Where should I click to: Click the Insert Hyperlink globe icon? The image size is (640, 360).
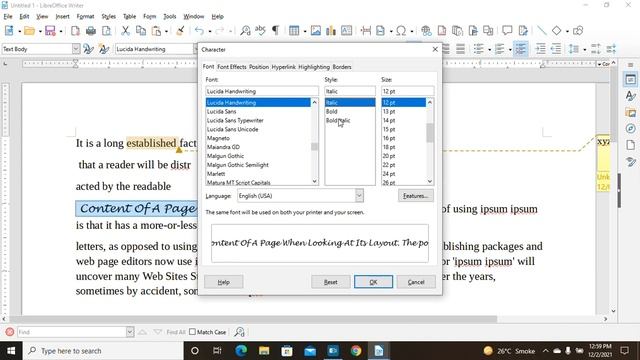point(426,31)
